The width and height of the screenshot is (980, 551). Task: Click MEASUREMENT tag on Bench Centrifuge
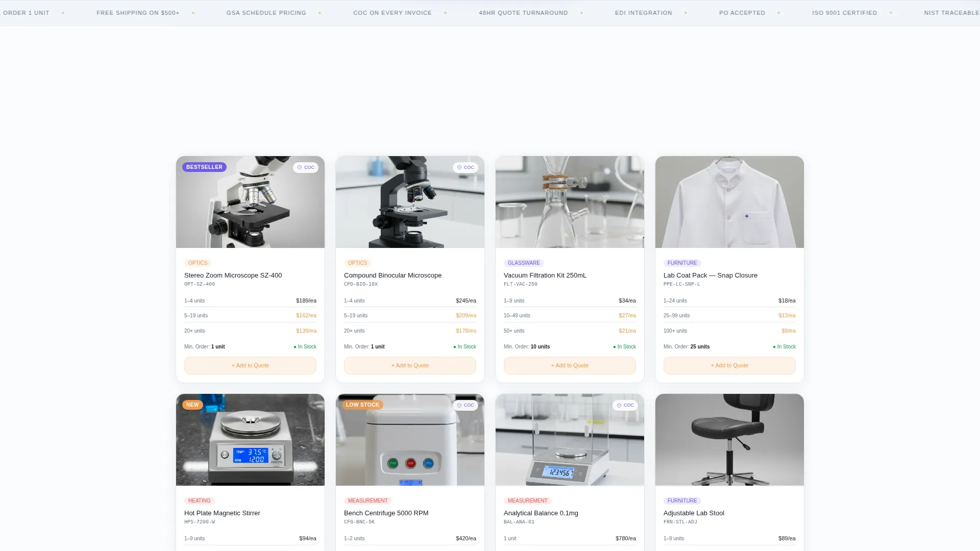pyautogui.click(x=367, y=500)
